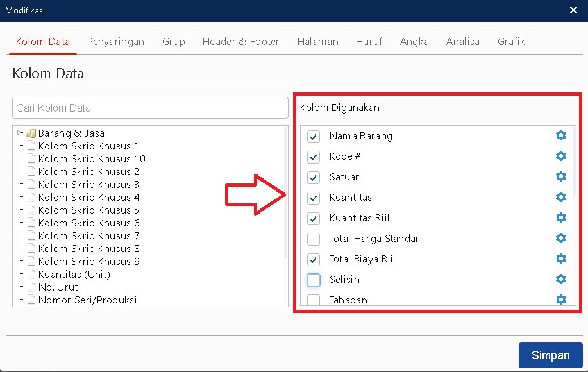The image size is (588, 372).
Task: Focus the Cari Kolom Data search field
Action: [x=150, y=108]
